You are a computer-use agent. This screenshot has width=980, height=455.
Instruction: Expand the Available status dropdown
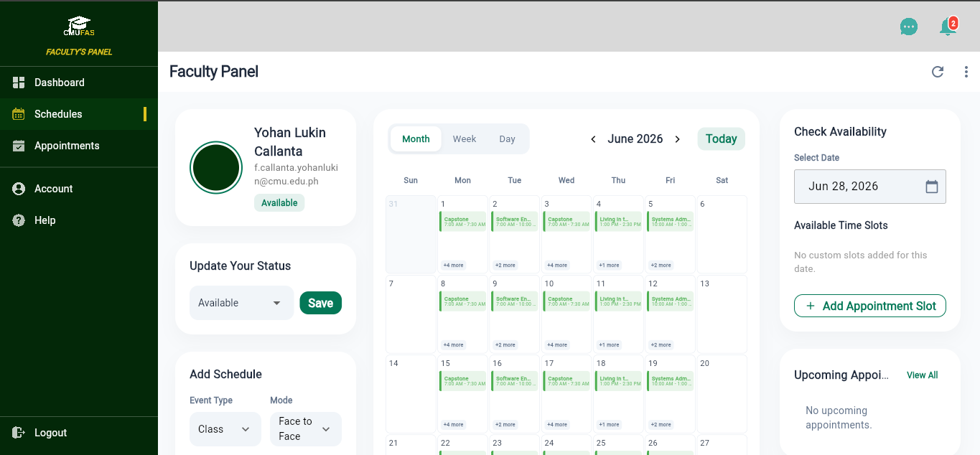click(x=241, y=303)
